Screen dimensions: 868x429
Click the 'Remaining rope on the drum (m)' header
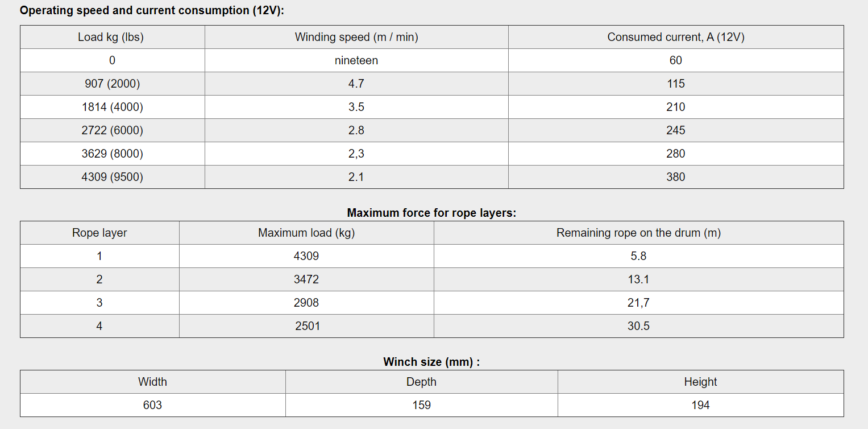(638, 233)
